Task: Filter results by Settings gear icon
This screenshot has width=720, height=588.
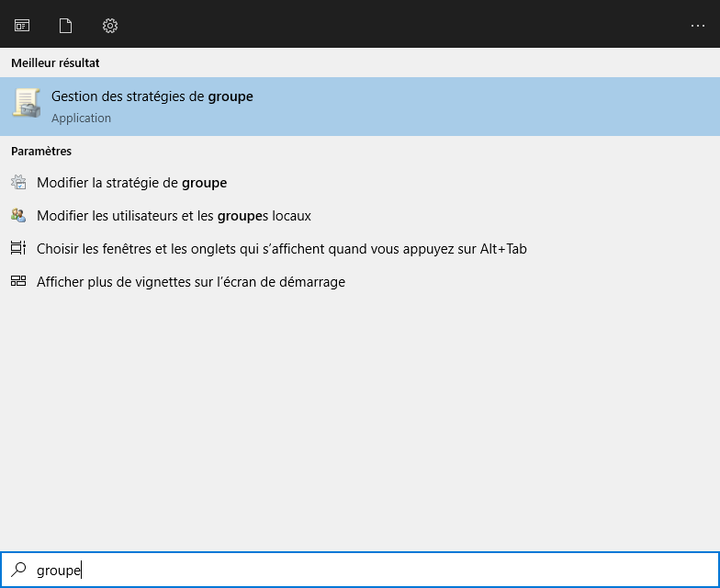Action: point(110,26)
